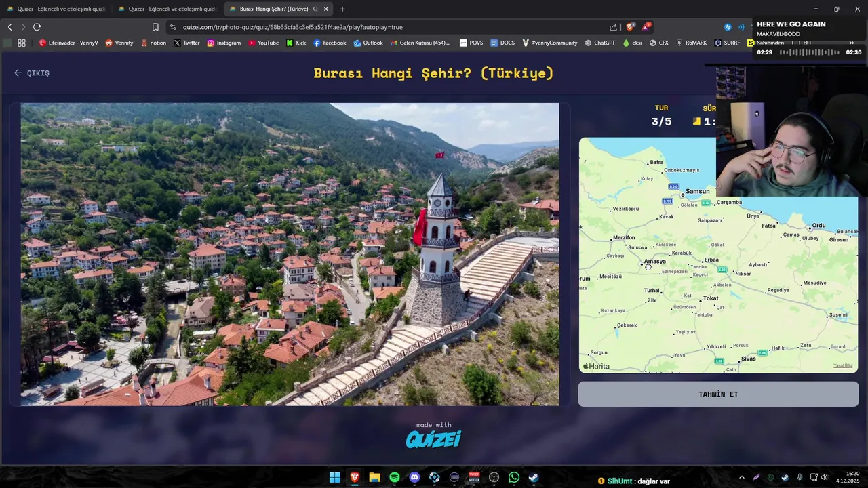Open the Twitter bookmark

pyautogui.click(x=186, y=43)
